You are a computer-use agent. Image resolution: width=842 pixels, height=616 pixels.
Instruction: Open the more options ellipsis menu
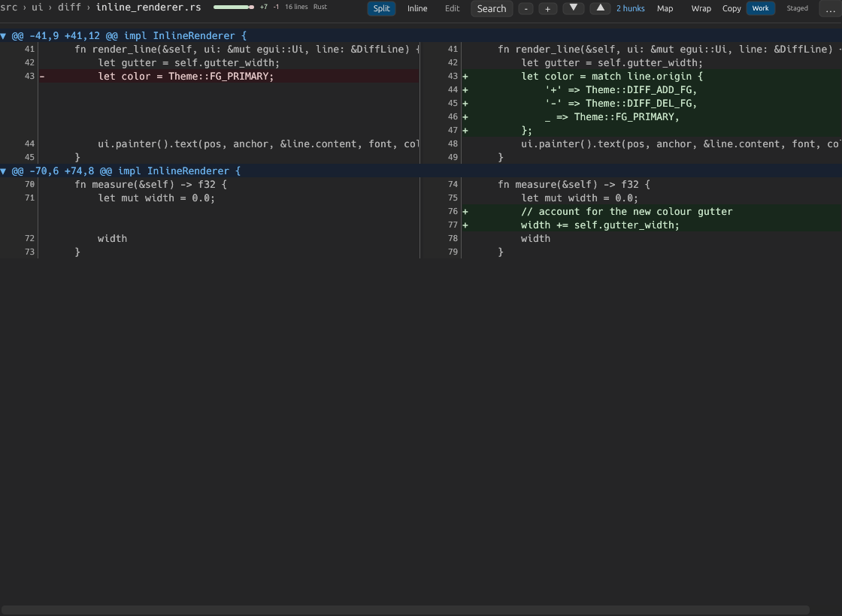[830, 8]
